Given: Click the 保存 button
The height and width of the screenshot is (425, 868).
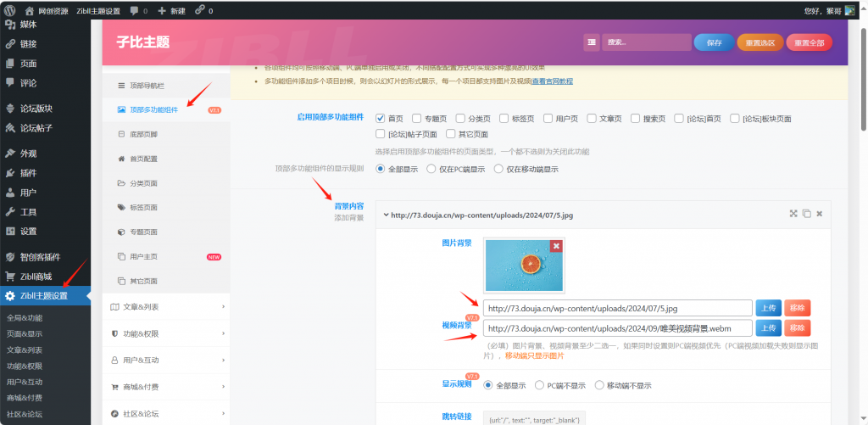Looking at the screenshot, I should pos(714,42).
